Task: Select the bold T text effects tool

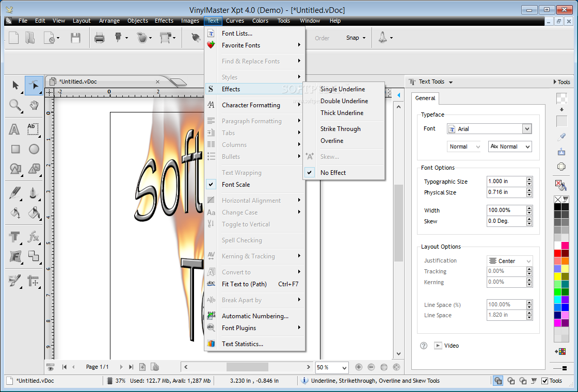Action: [x=15, y=236]
